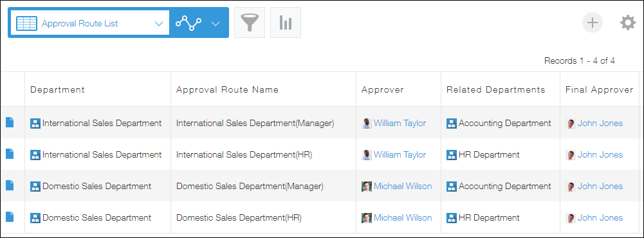Open record details icon for International Sales Department(Manager)
Viewport: 644px width, 238px height.
10,122
